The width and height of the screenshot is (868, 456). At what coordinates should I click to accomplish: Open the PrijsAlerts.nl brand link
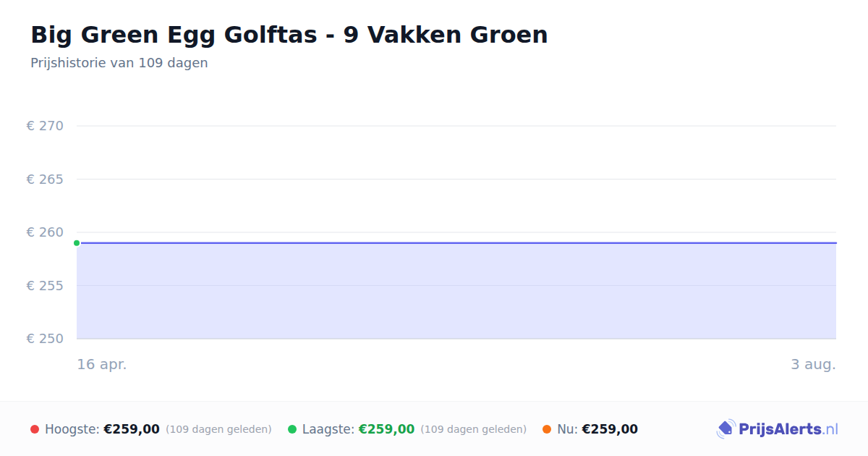(x=778, y=429)
